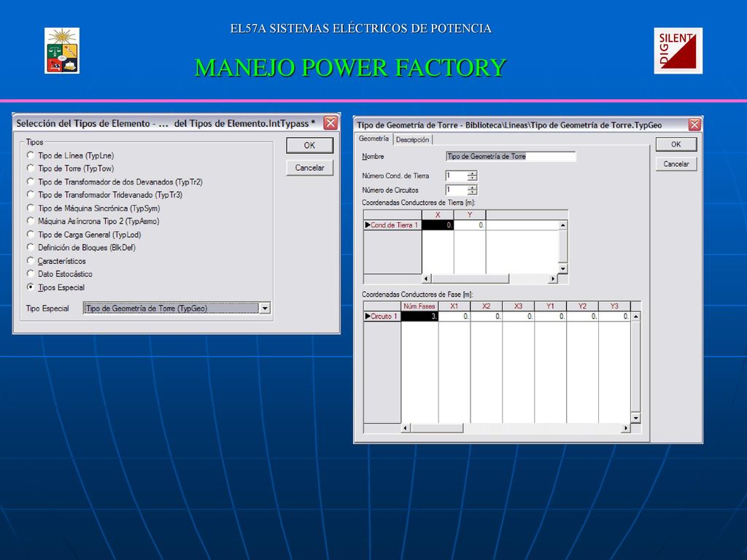
Task: Select the Y1 cell for Circuito 1
Action: [x=550, y=316]
